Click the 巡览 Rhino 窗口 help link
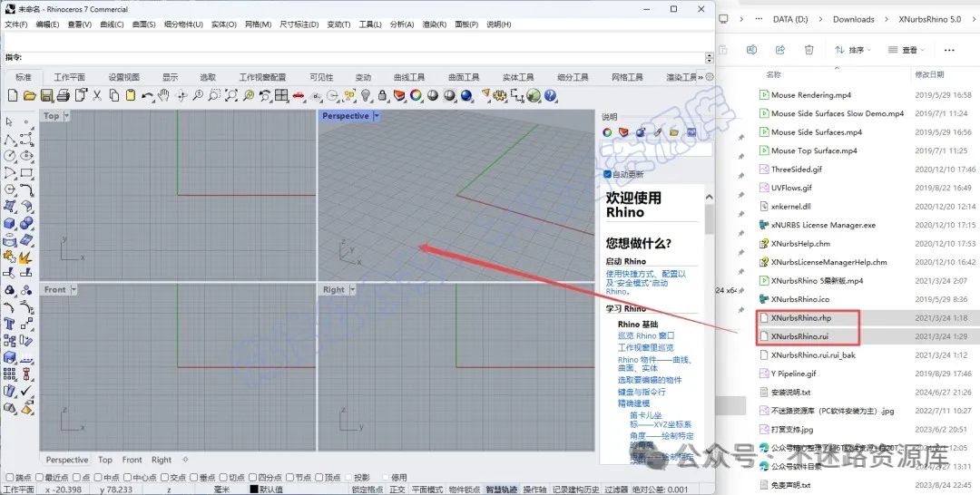The width and height of the screenshot is (980, 495). coord(646,335)
